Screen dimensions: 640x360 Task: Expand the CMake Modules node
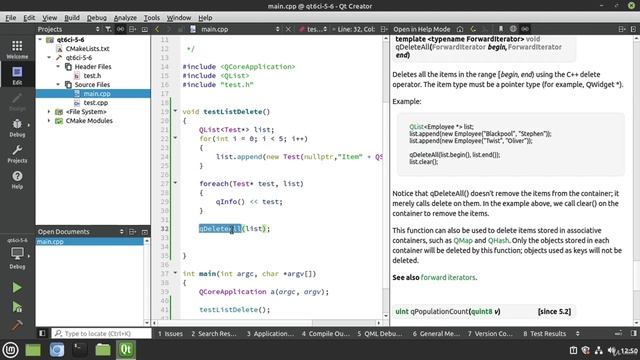pos(49,120)
